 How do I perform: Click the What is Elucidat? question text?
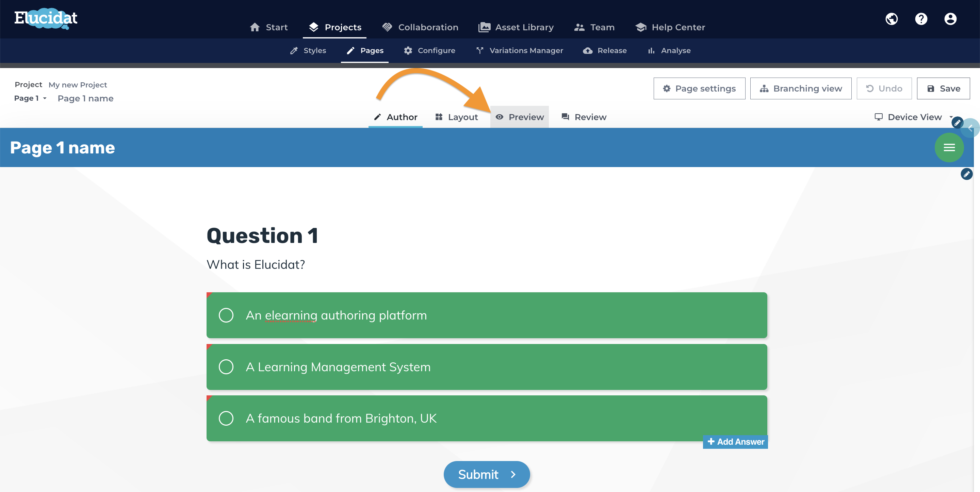click(x=256, y=264)
